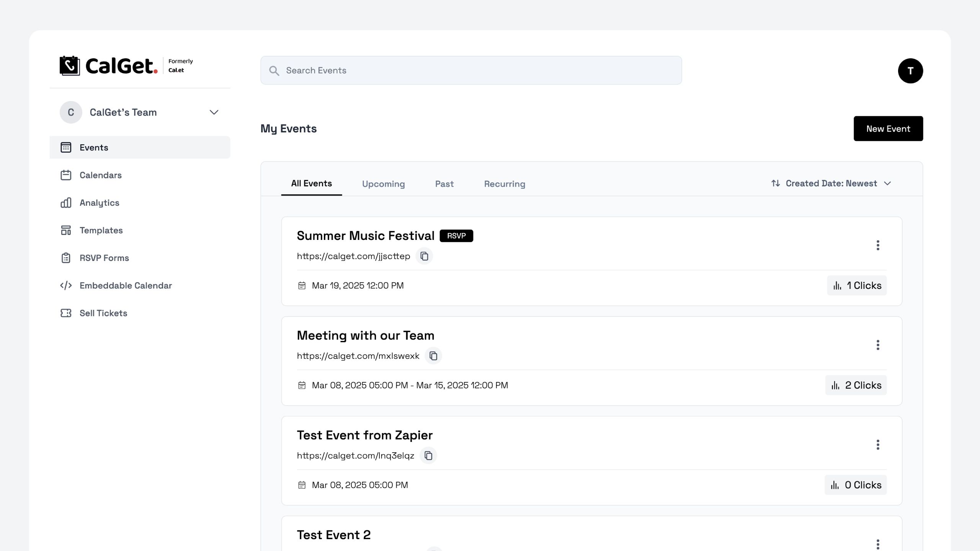This screenshot has height=551, width=980.
Task: Go to RSVP Forms
Action: 104,258
